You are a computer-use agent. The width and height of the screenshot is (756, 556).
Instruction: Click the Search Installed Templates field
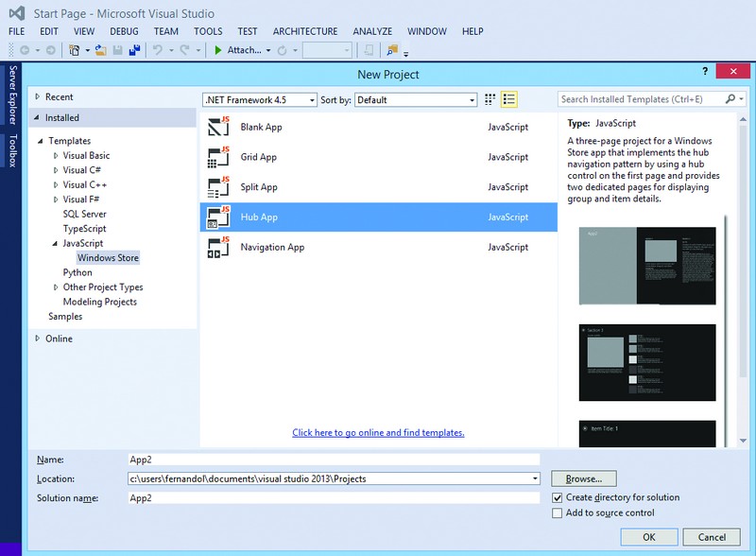642,99
